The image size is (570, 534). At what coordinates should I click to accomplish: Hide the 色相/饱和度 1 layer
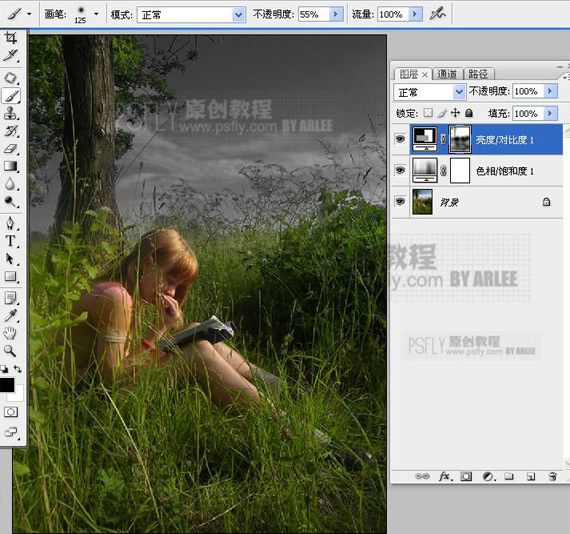click(x=400, y=170)
